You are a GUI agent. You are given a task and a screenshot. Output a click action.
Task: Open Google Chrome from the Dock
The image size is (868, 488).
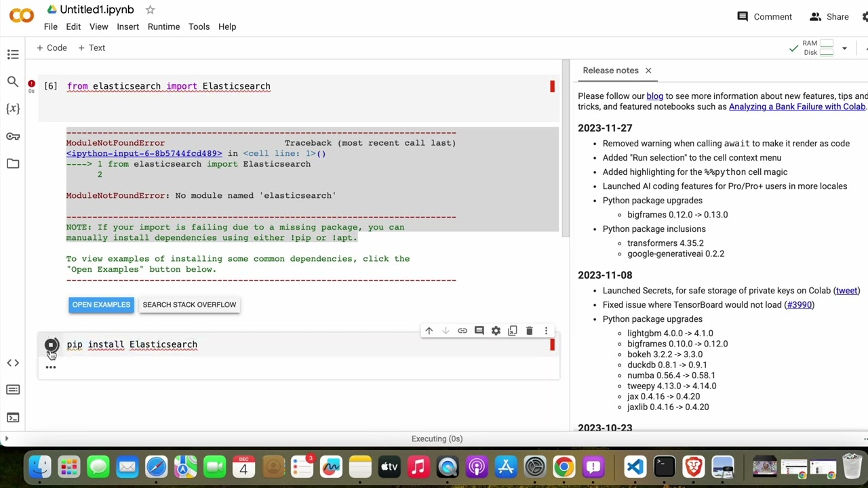click(x=564, y=467)
